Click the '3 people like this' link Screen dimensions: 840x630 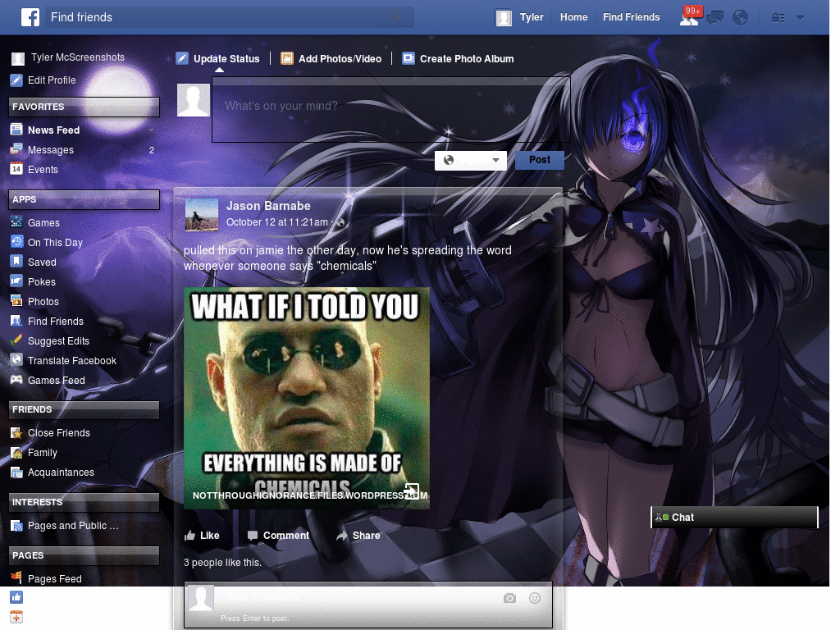click(x=221, y=563)
